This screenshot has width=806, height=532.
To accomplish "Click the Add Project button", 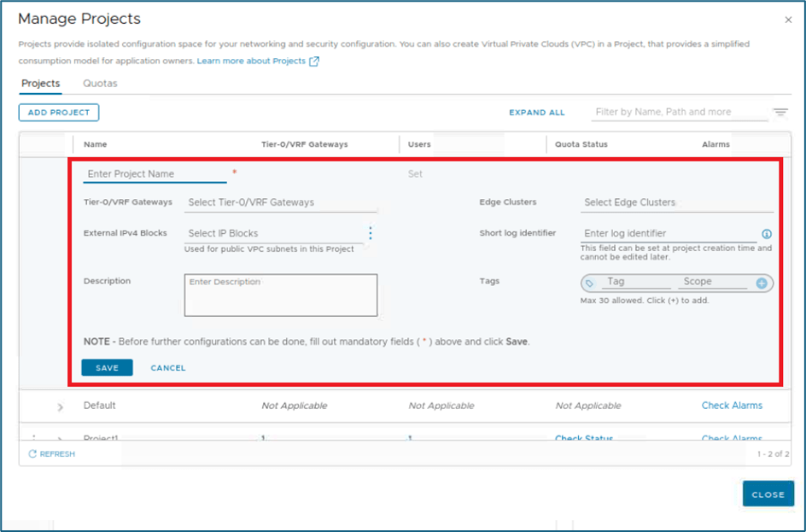I will click(59, 113).
